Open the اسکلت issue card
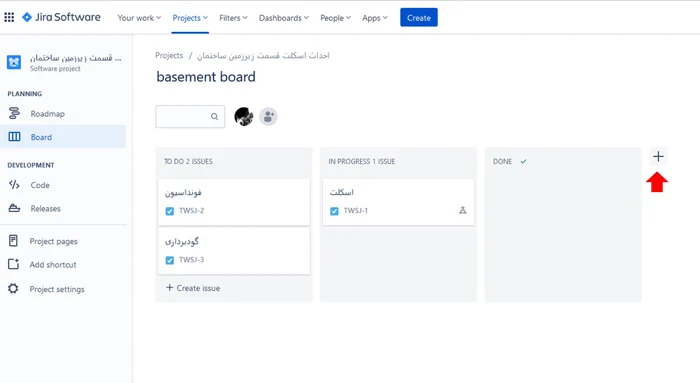The height and width of the screenshot is (383, 700). coord(399,202)
